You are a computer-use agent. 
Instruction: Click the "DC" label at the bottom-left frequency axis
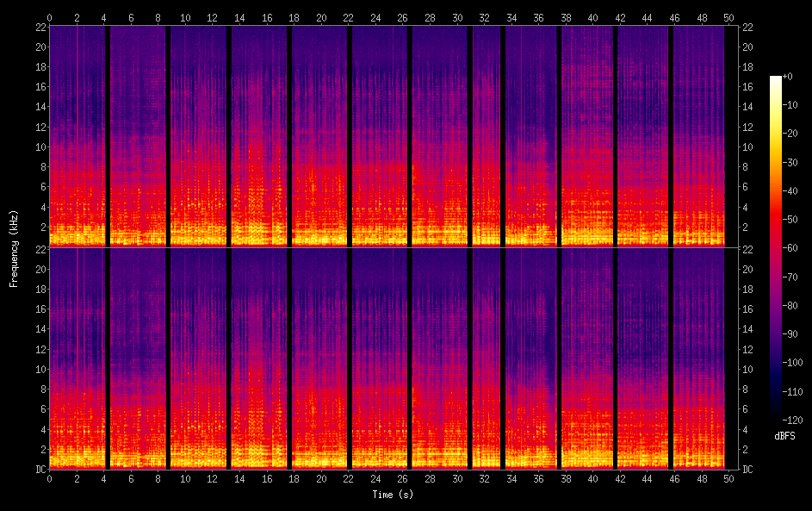(38, 470)
